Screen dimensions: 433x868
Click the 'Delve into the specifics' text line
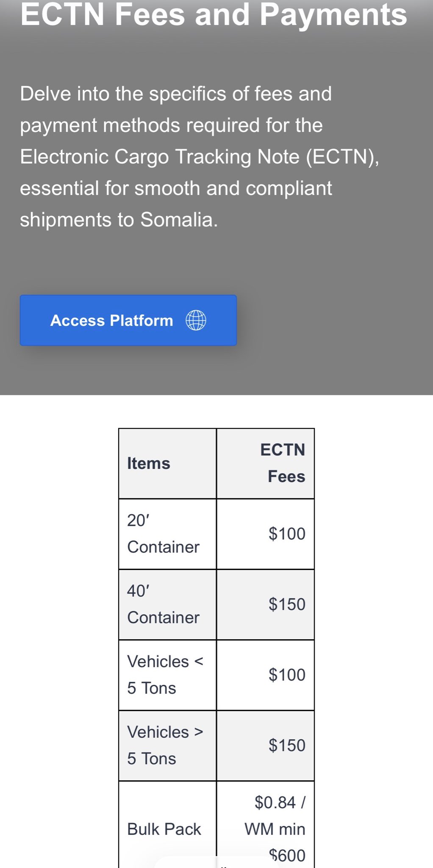pyautogui.click(x=176, y=94)
